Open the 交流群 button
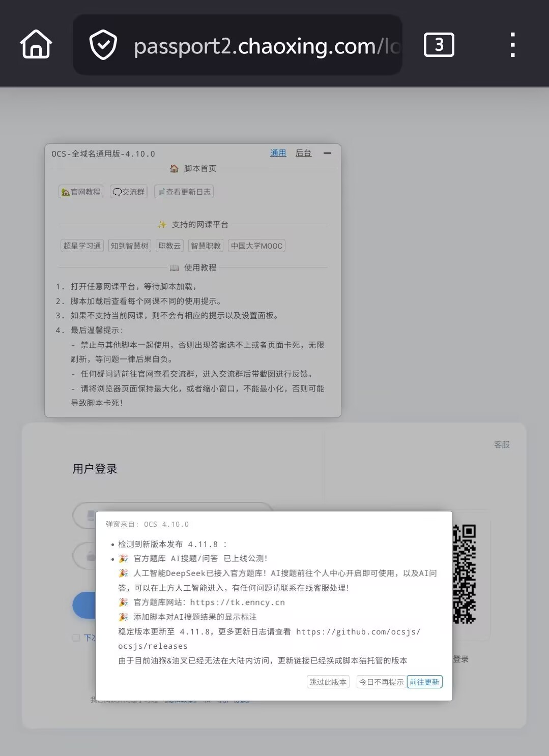Image resolution: width=549 pixels, height=756 pixels. pos(129,192)
